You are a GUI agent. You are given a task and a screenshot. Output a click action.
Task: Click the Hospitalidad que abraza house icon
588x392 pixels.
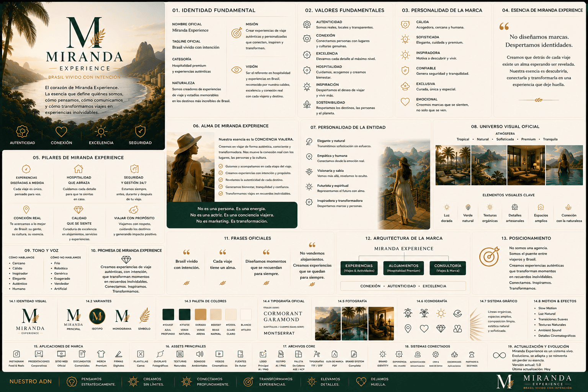point(78,169)
